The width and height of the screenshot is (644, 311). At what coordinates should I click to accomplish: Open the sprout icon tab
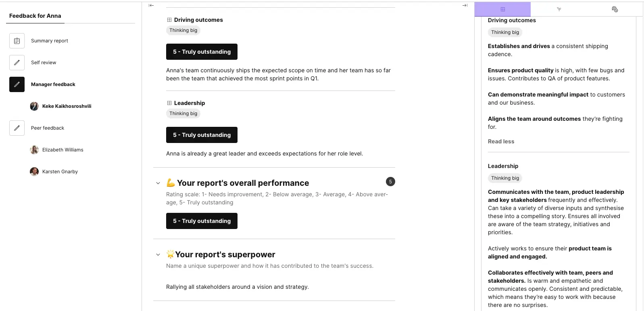559,9
